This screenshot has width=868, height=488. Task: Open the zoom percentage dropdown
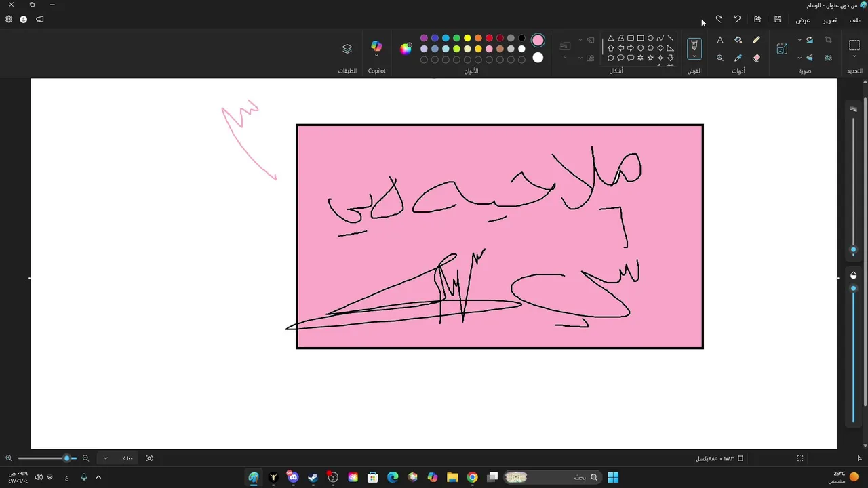116,458
